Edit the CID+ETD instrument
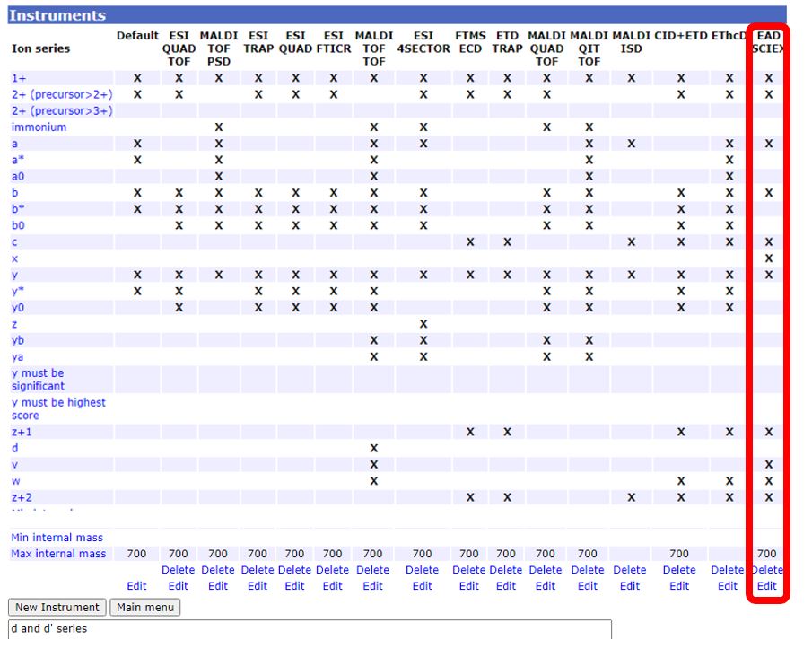This screenshot has height=657, width=812. coord(679,586)
